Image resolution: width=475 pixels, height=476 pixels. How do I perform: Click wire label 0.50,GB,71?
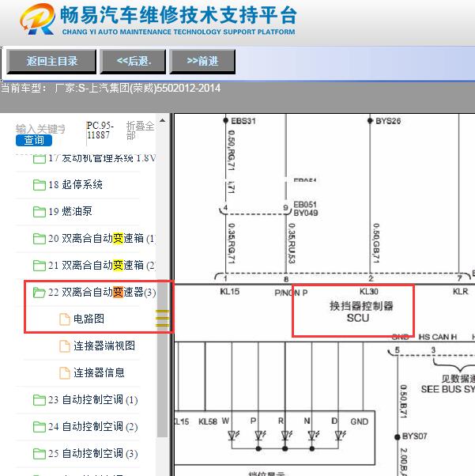click(x=376, y=244)
